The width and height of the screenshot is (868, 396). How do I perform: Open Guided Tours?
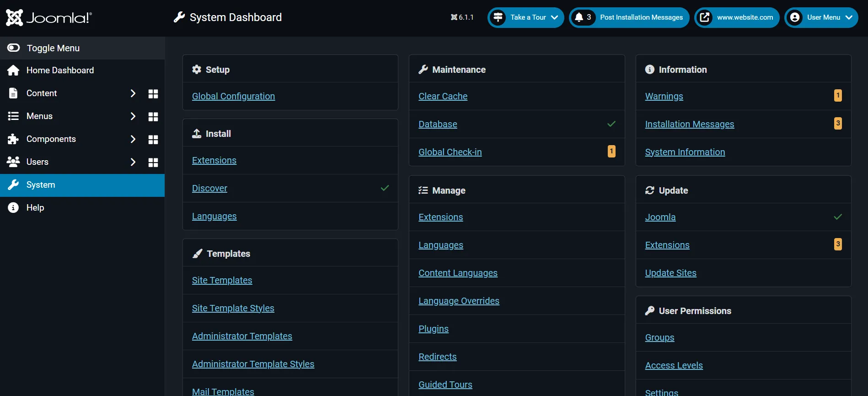click(445, 385)
